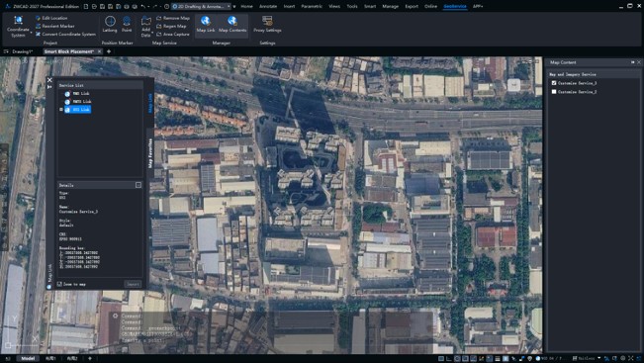Screen dimensions: 644x363
Task: Switch to the Manage ribbon tab
Action: pos(390,6)
